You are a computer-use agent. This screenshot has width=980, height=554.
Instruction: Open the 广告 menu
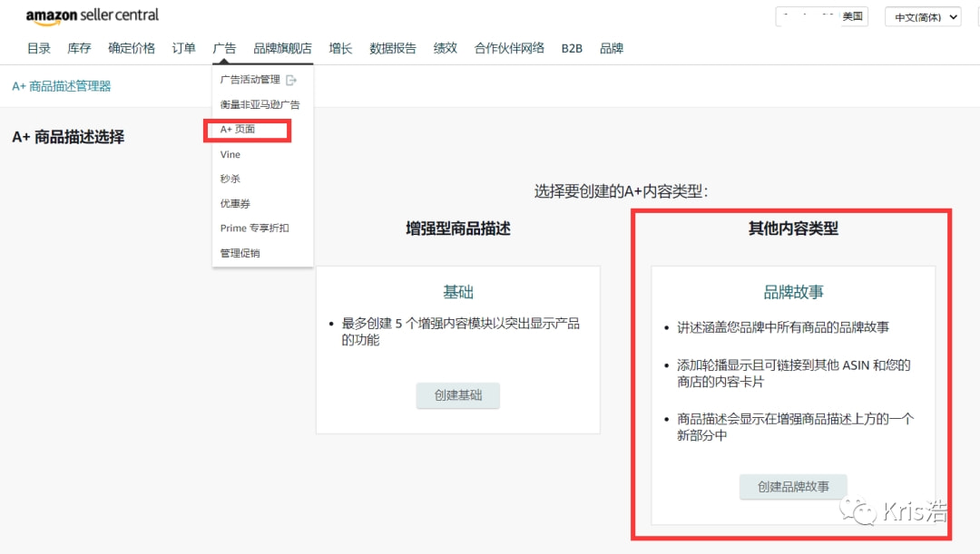pos(224,48)
